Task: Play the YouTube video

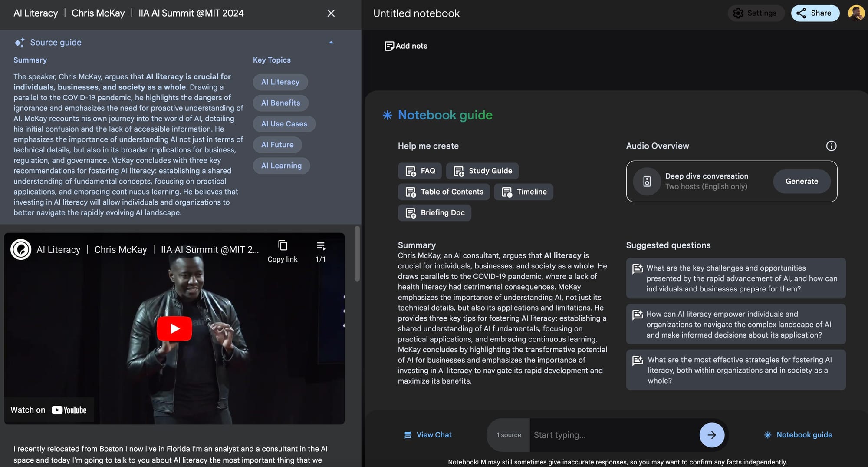Action: pos(174,328)
